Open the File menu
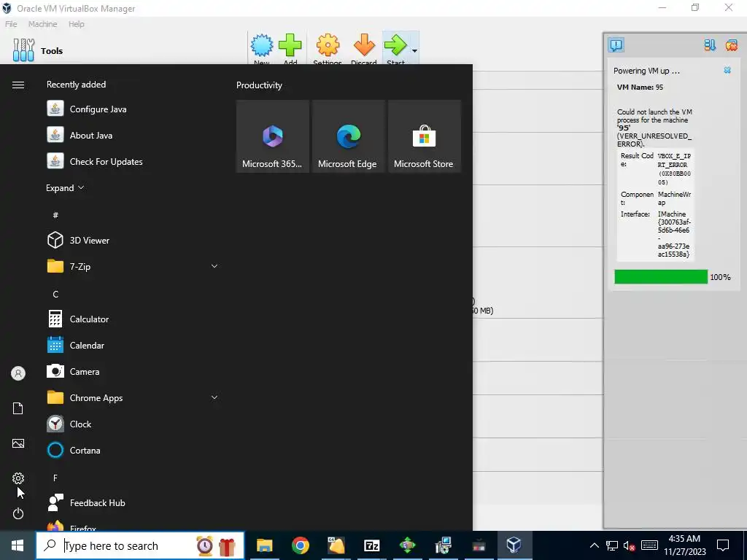This screenshot has width=747, height=560. tap(11, 24)
